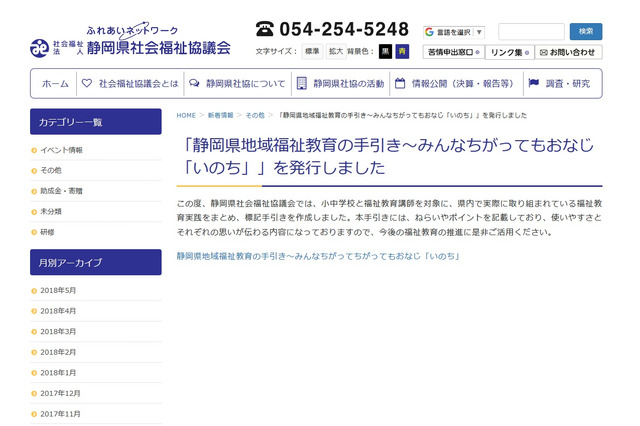
Task: Open the 2017年12月 archive
Action: (x=60, y=393)
